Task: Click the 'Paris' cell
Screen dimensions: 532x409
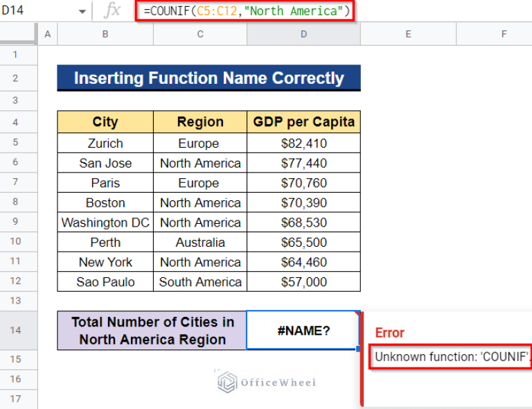Action: [105, 183]
